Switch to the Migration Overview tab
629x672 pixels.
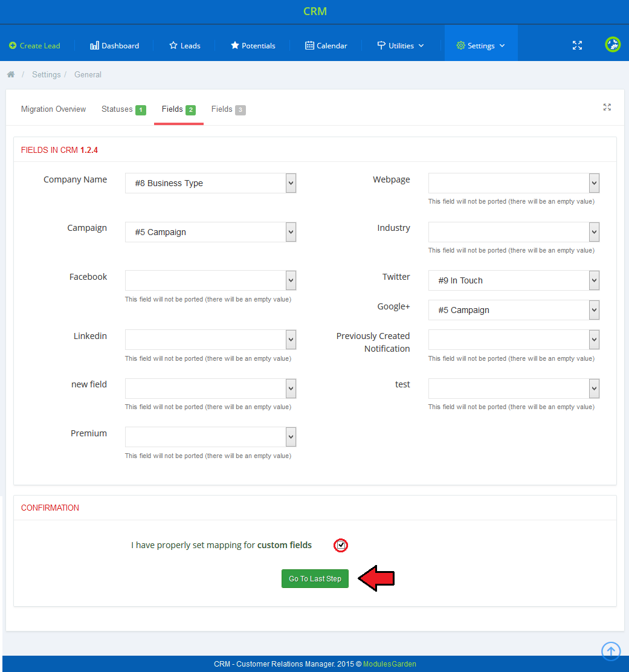click(x=53, y=109)
